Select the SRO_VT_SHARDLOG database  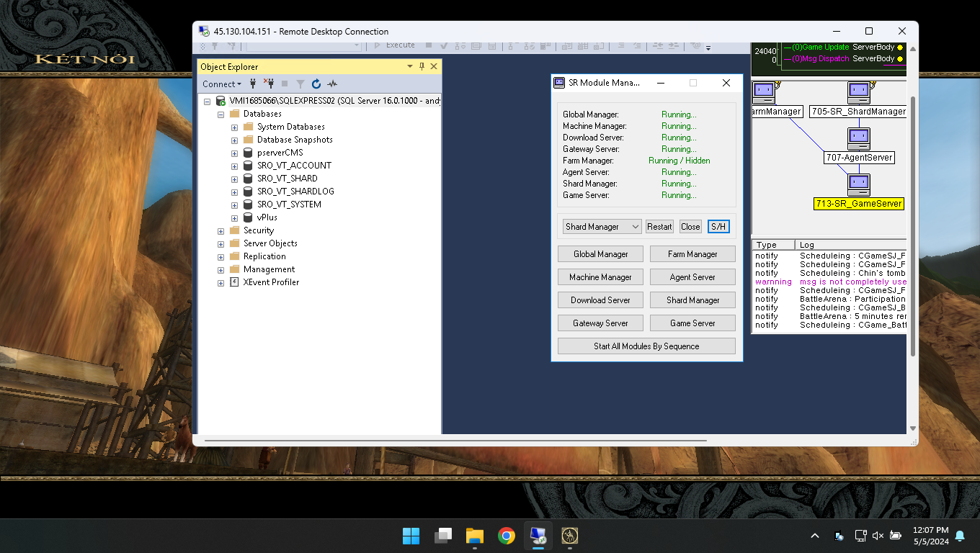pyautogui.click(x=295, y=192)
